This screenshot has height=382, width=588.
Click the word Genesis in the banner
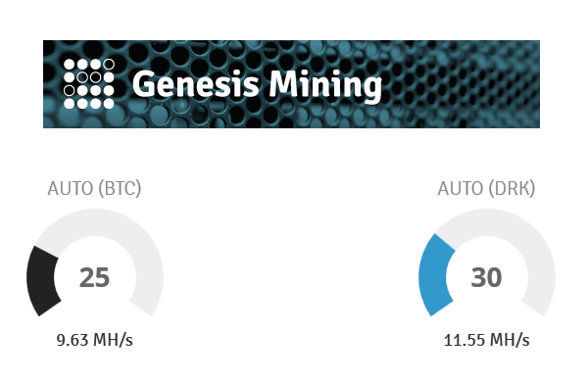(195, 84)
